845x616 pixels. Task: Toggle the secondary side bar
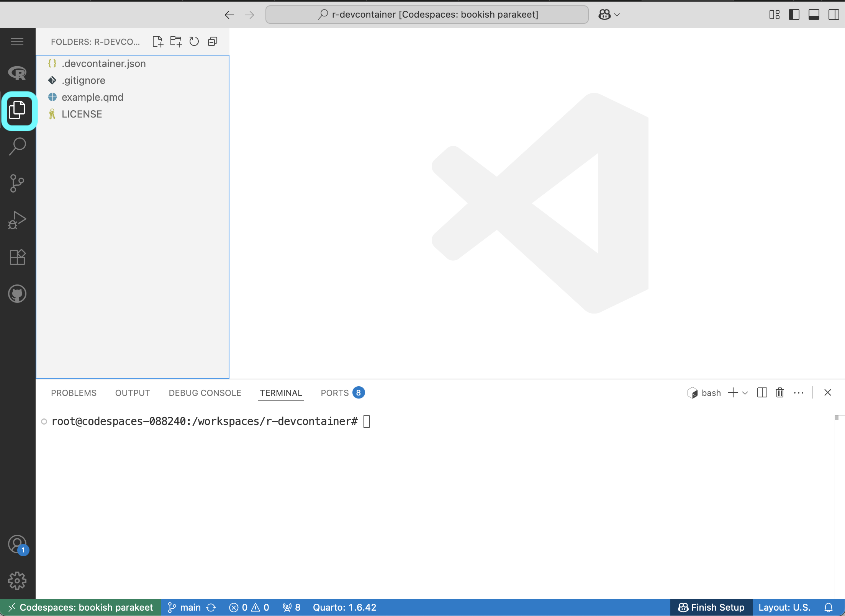point(834,15)
